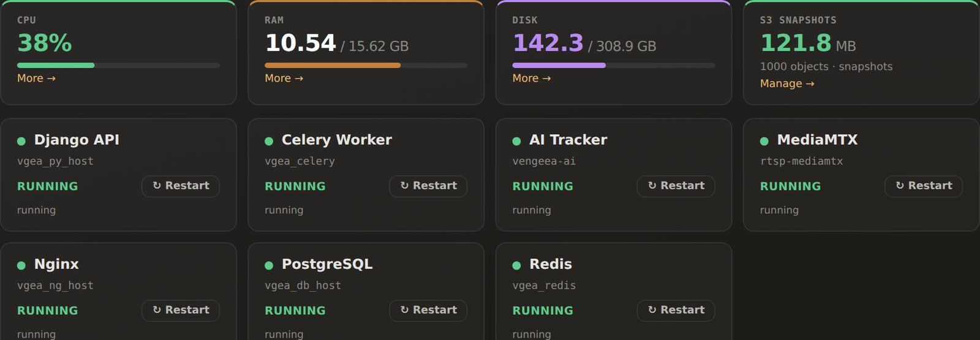This screenshot has height=340, width=980.
Task: Click '/ 15.62 GB' RAM total text
Action: pos(375,47)
